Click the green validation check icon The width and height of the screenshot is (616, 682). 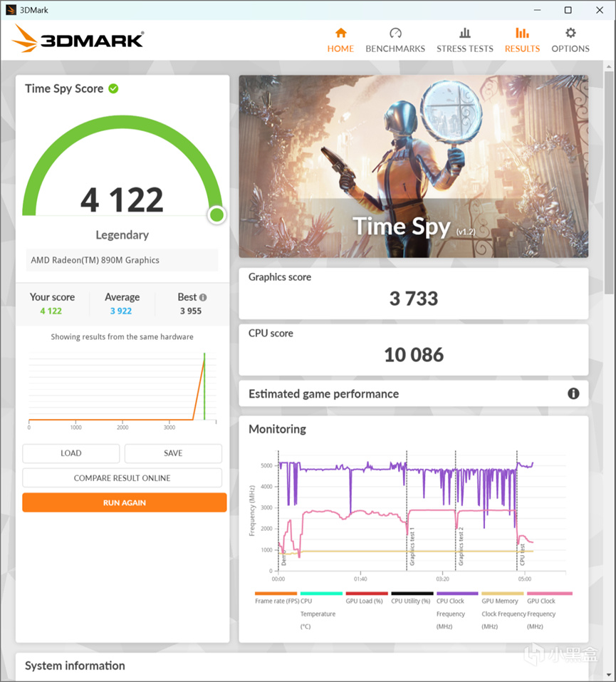(x=113, y=89)
